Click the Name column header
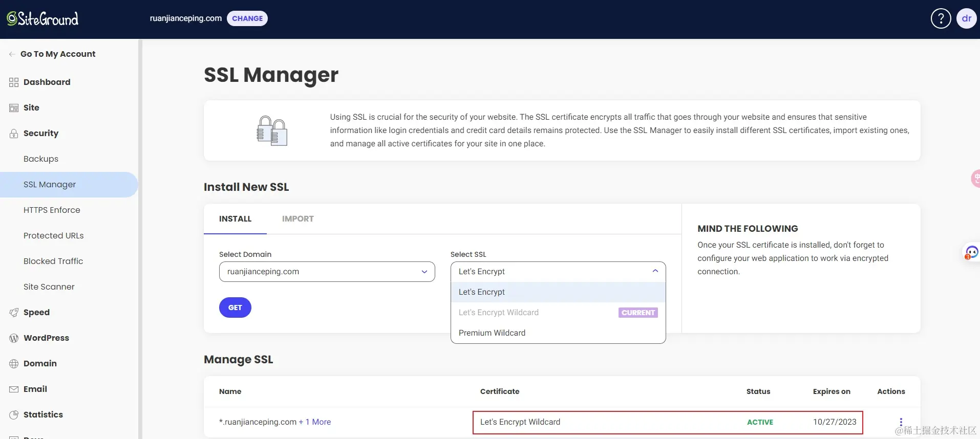Image resolution: width=980 pixels, height=439 pixels. [230, 391]
